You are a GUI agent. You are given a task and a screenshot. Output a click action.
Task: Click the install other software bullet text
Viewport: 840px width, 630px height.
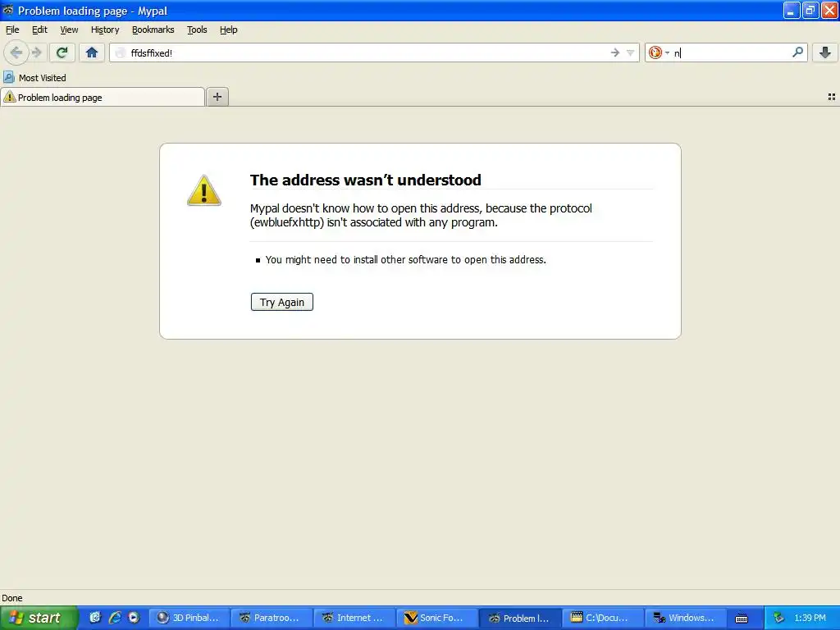click(x=405, y=260)
